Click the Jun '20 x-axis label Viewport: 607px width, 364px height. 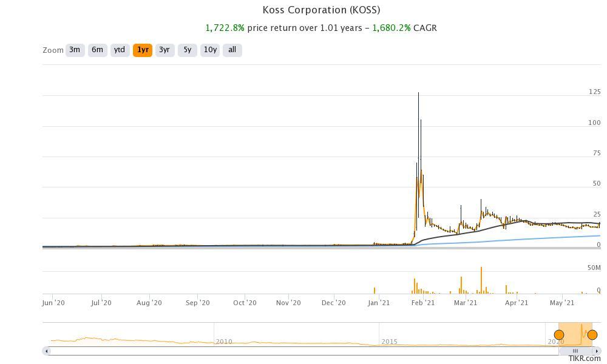(53, 303)
